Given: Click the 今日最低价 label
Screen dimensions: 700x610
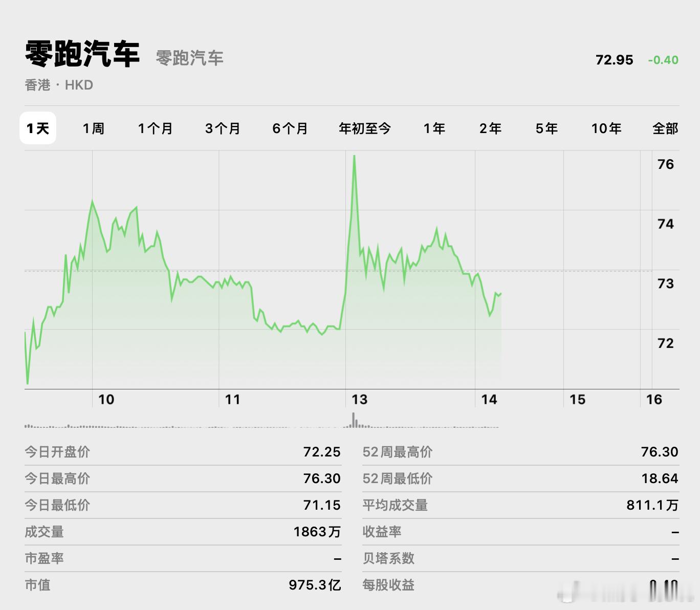Looking at the screenshot, I should [57, 505].
